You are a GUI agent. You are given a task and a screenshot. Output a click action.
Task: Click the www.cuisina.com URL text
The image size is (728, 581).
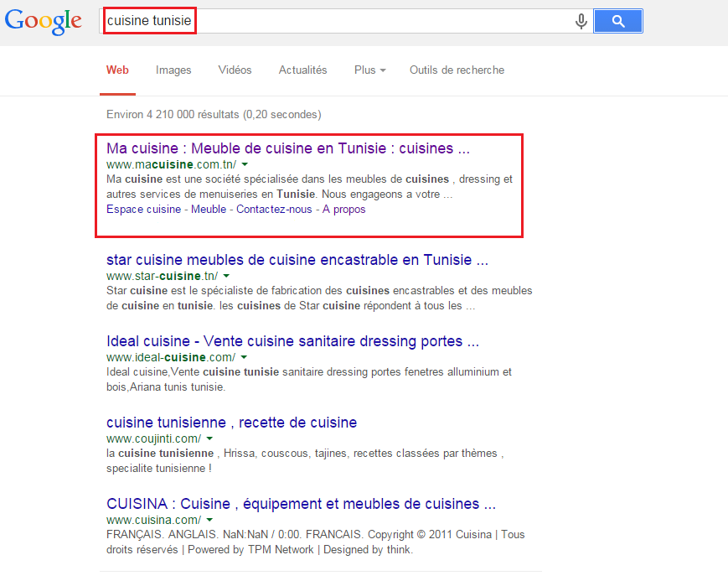(x=153, y=520)
